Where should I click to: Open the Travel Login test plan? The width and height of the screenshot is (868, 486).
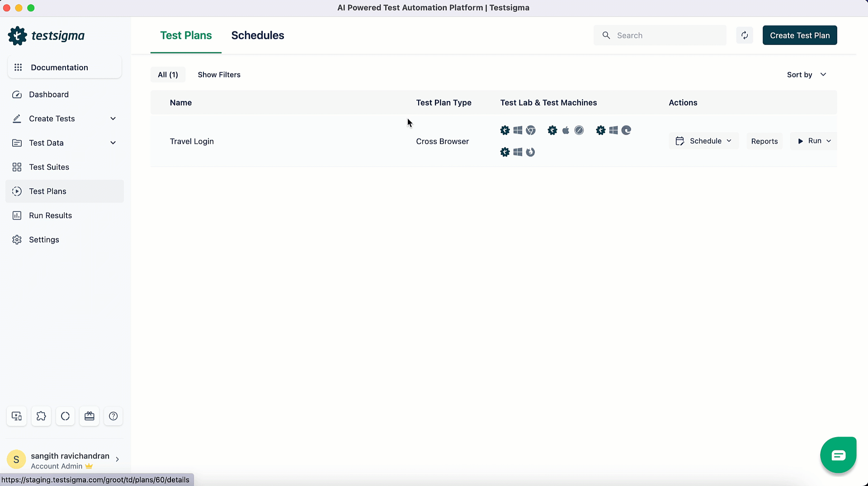click(x=192, y=141)
